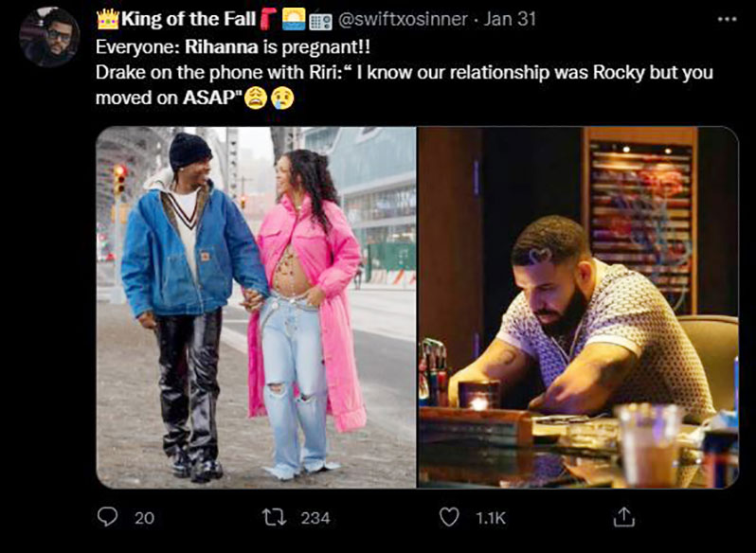Click the crying face emoji in the tweet

[x=282, y=98]
